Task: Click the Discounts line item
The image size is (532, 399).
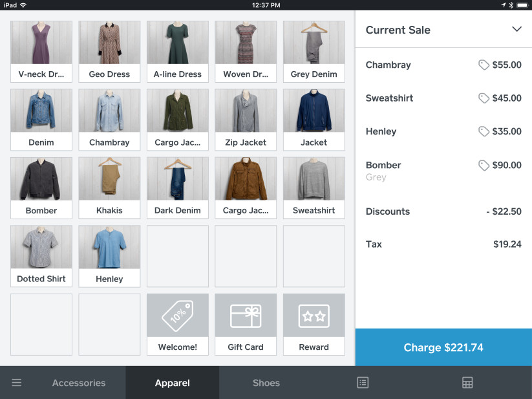Action: coord(443,211)
